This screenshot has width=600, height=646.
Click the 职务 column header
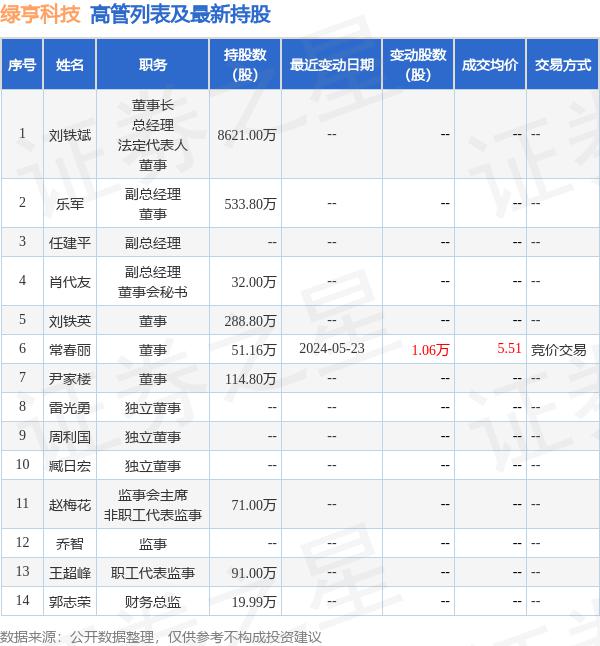[x=153, y=65]
